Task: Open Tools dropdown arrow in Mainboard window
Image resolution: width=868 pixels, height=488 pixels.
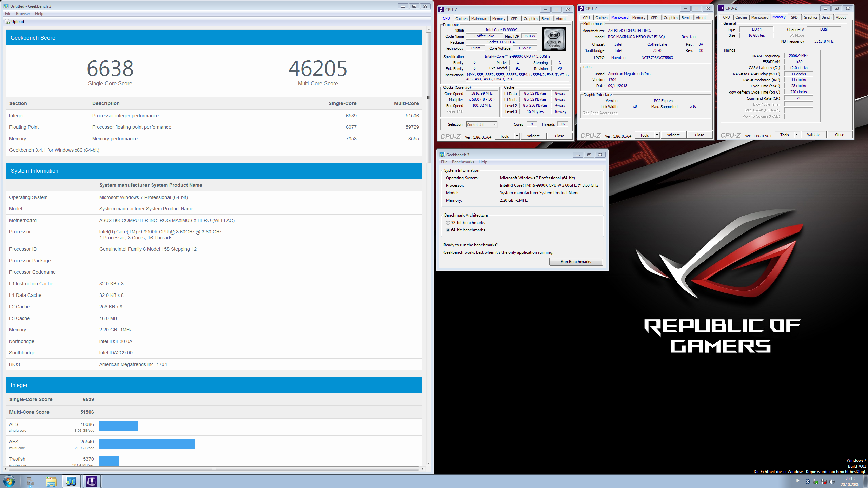Action: point(657,135)
